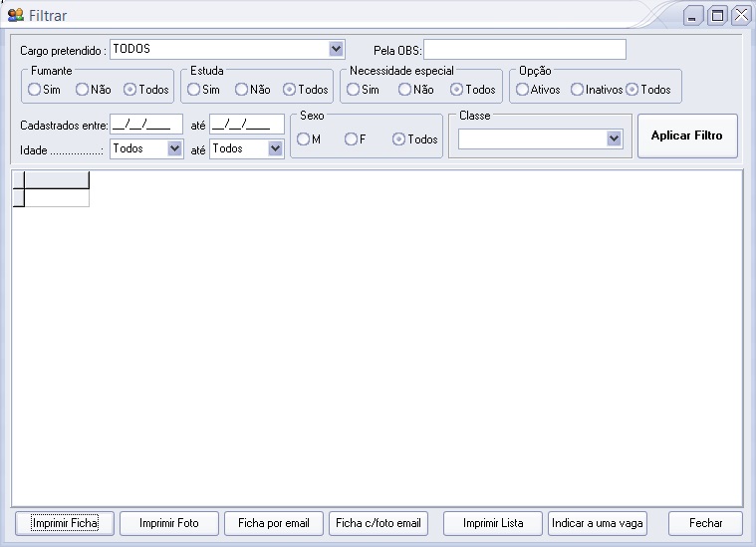Choose F in the Sexo group
The width and height of the screenshot is (756, 547).
coord(352,139)
